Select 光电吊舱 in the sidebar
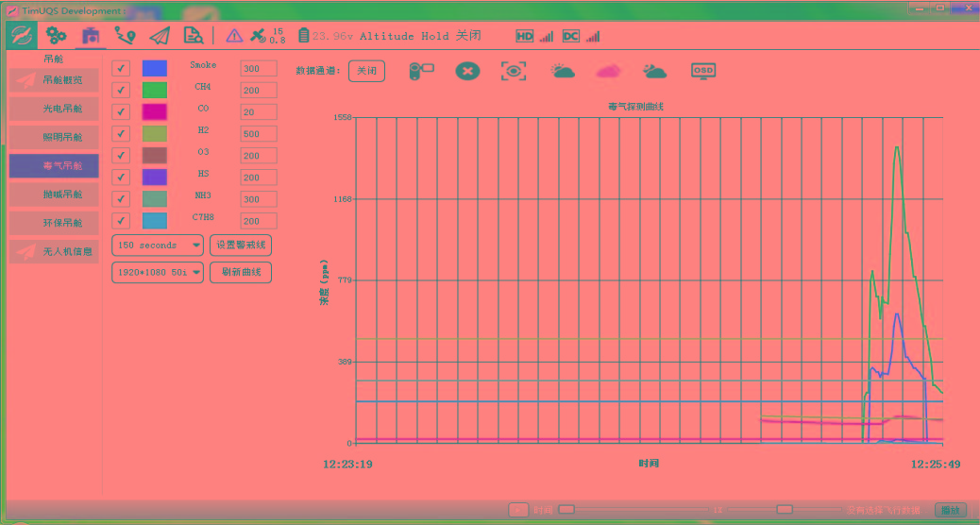Image resolution: width=980 pixels, height=525 pixels. (x=54, y=109)
